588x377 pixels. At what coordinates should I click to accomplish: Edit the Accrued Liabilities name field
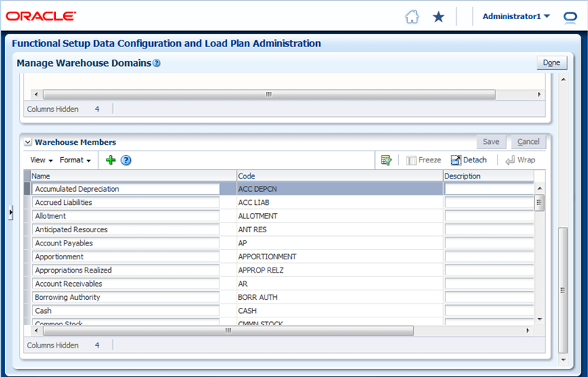coord(126,203)
